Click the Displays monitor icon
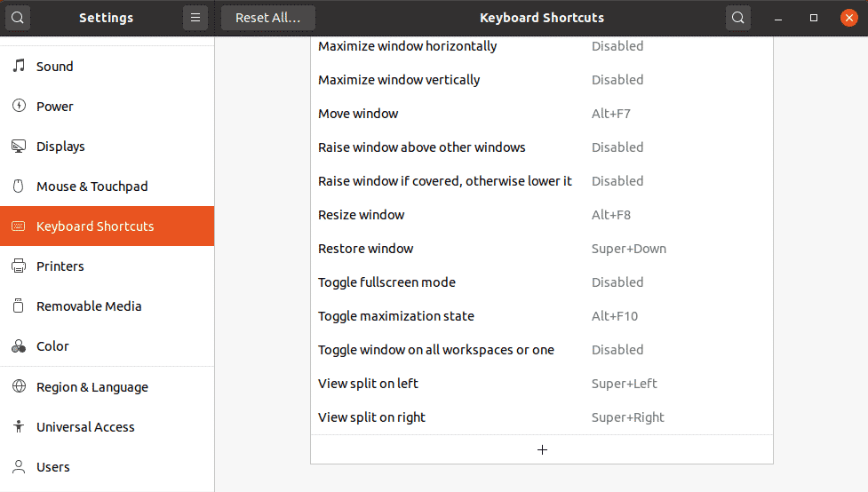 click(x=19, y=147)
